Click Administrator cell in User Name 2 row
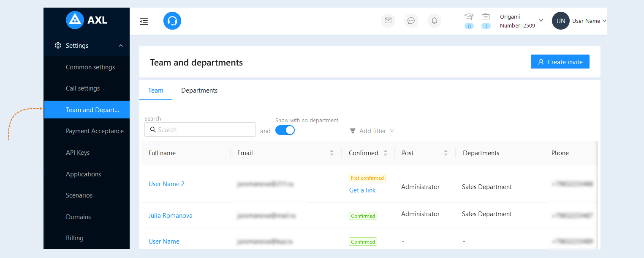Screen dimensions: 644x258 click(420, 187)
